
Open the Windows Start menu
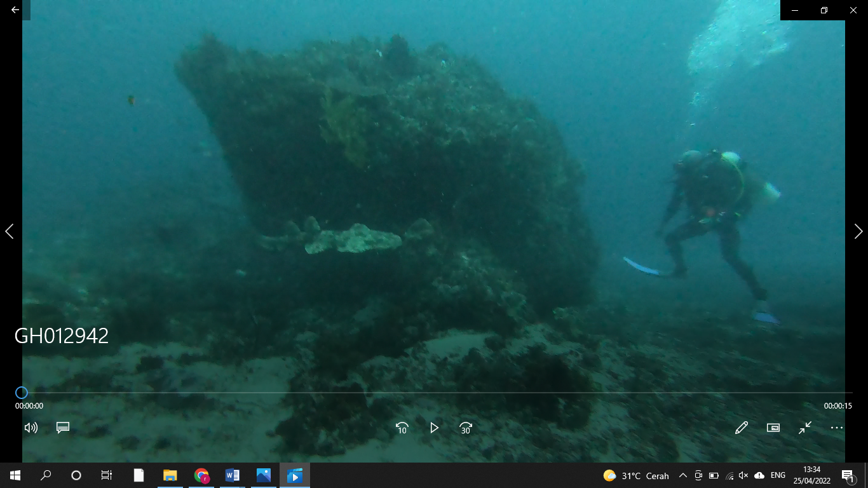(x=15, y=475)
